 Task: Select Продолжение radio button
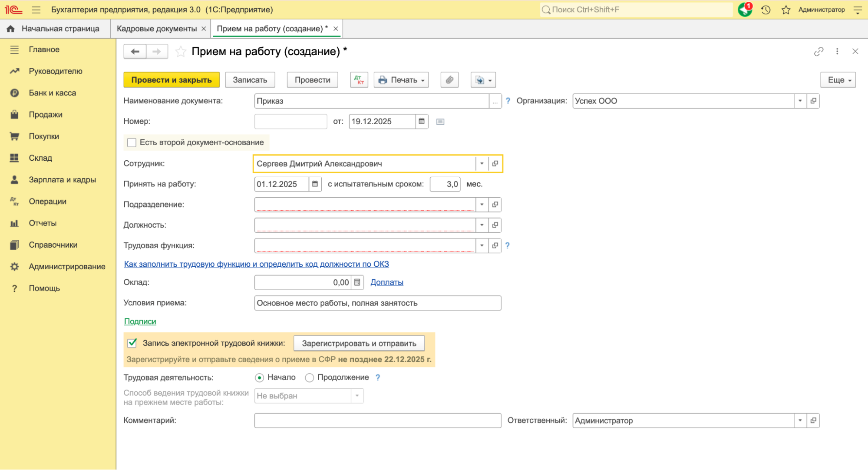(309, 377)
